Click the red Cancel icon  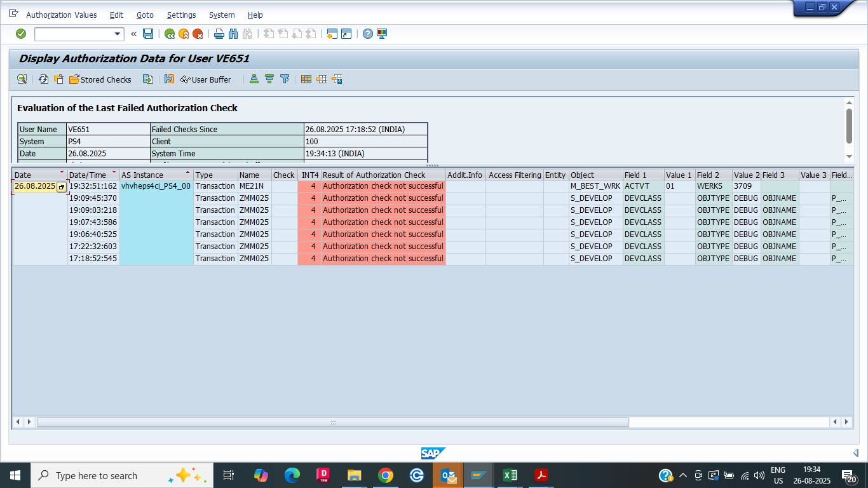[x=198, y=34]
